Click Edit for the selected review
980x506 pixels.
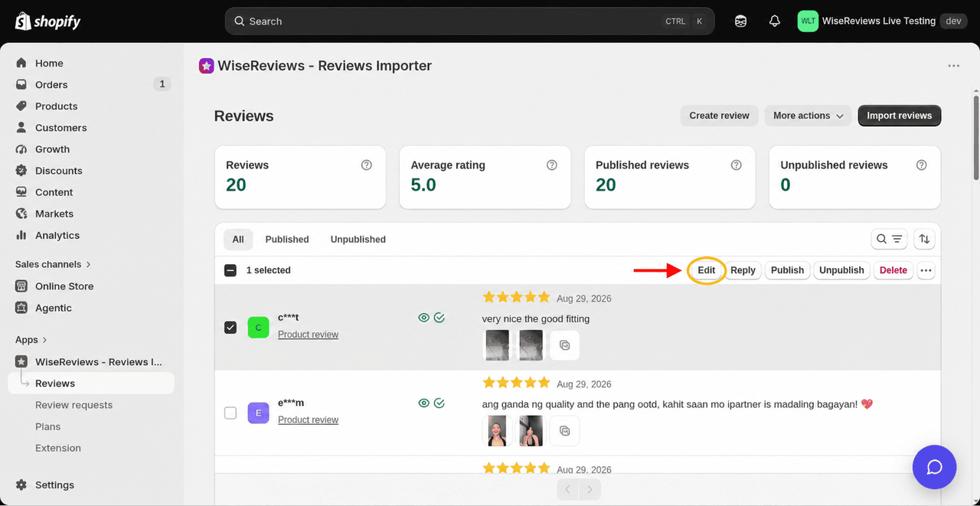point(706,270)
